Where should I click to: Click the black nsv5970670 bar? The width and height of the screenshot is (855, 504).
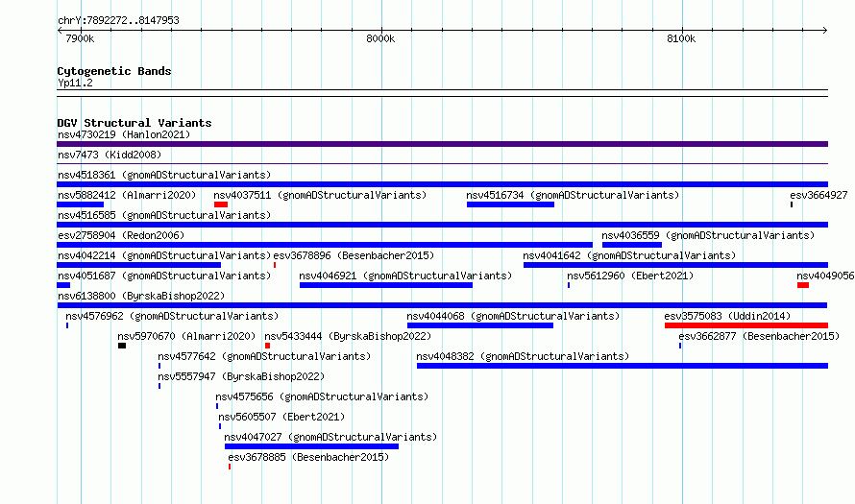pyautogui.click(x=122, y=346)
